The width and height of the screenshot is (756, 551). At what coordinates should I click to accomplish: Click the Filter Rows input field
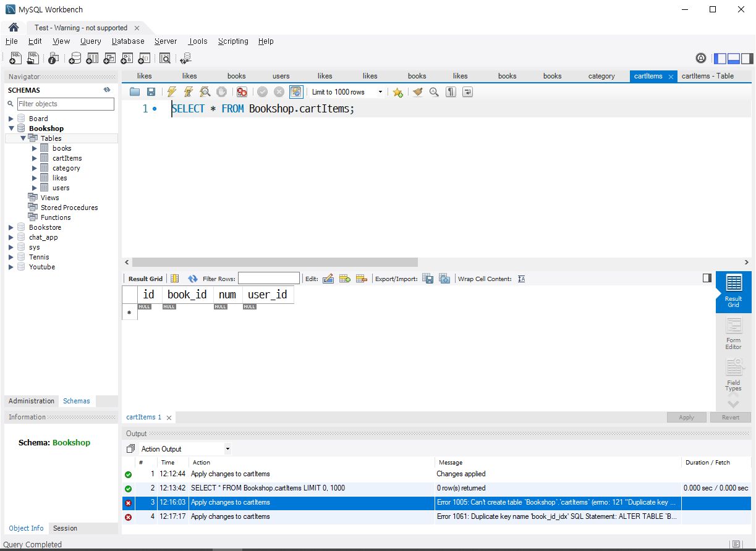(269, 279)
